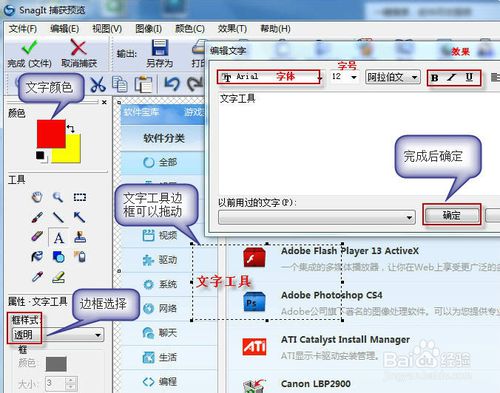Select the Fill tool
500x393 pixels.
[37, 257]
